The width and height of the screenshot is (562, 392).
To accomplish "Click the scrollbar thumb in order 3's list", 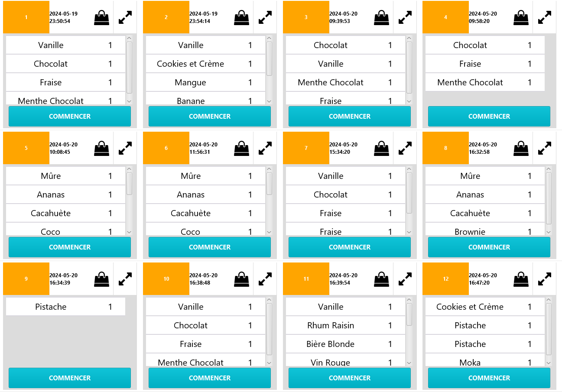I will [x=409, y=67].
